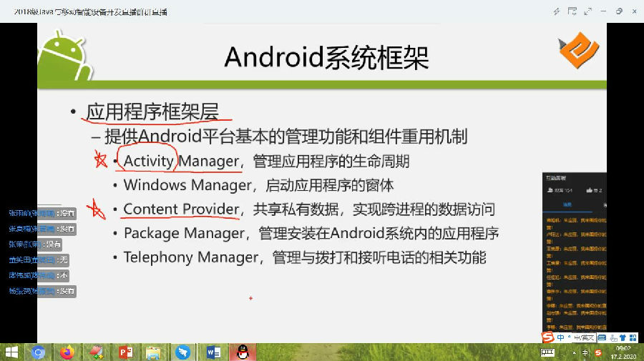Click the Sogou skin shirt icon
Image resolution: width=644 pixels, height=361 pixels.
point(623,337)
